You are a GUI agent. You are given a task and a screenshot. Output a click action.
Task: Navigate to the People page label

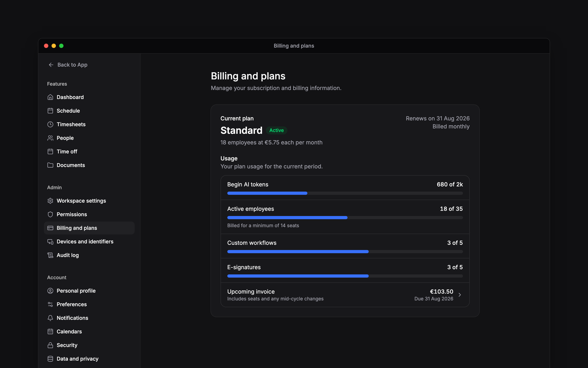coord(65,138)
